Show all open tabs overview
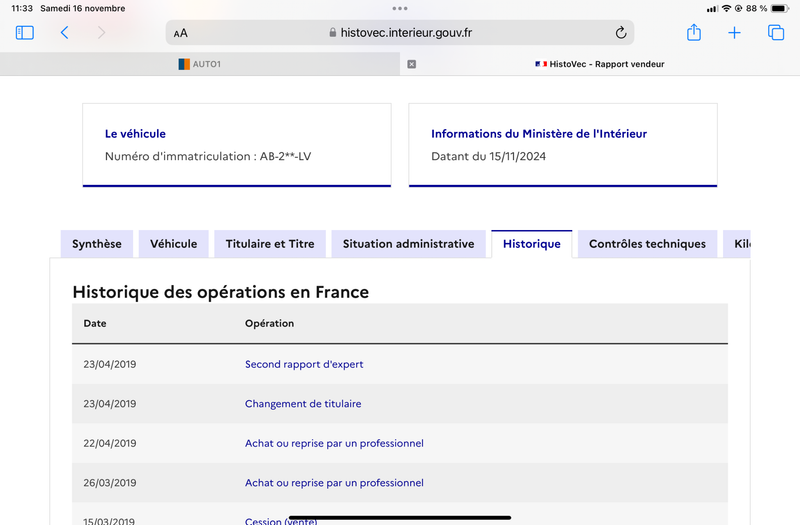Image resolution: width=800 pixels, height=525 pixels. pyautogui.click(x=776, y=33)
